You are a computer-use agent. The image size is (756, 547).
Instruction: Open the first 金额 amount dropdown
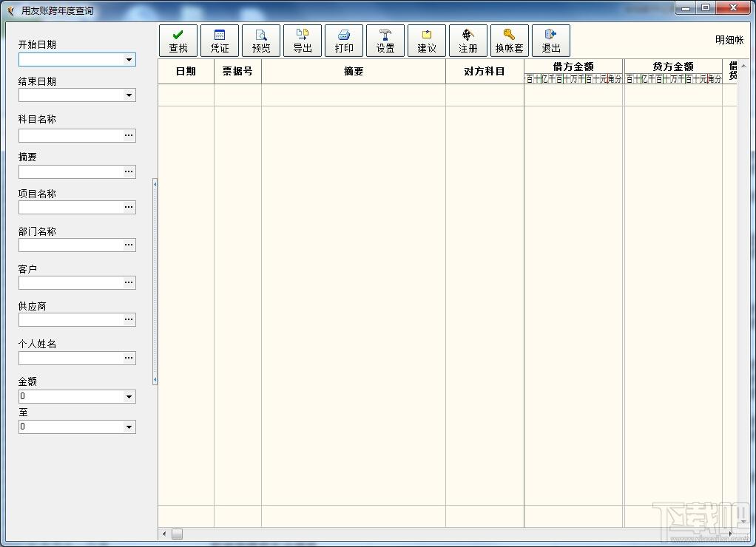point(129,397)
